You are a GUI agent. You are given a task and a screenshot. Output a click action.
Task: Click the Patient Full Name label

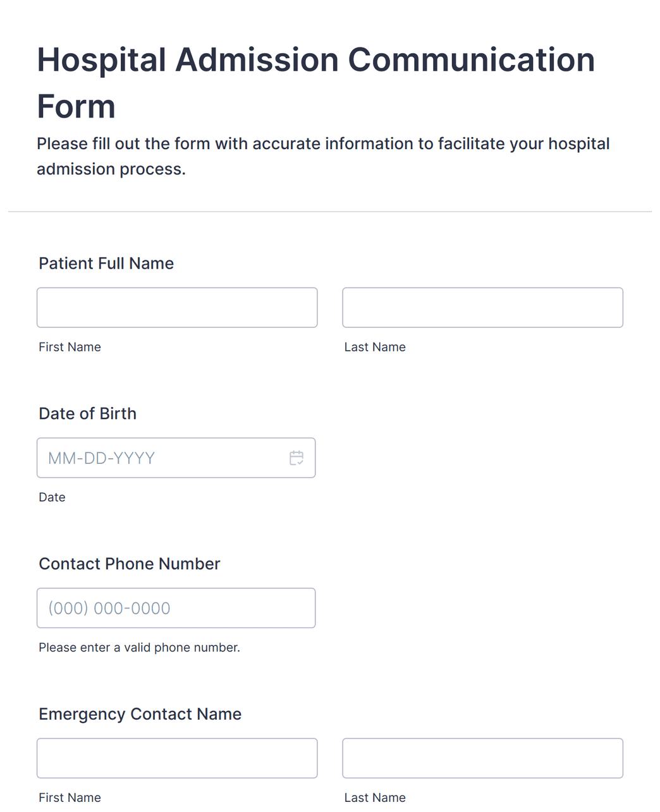click(106, 264)
